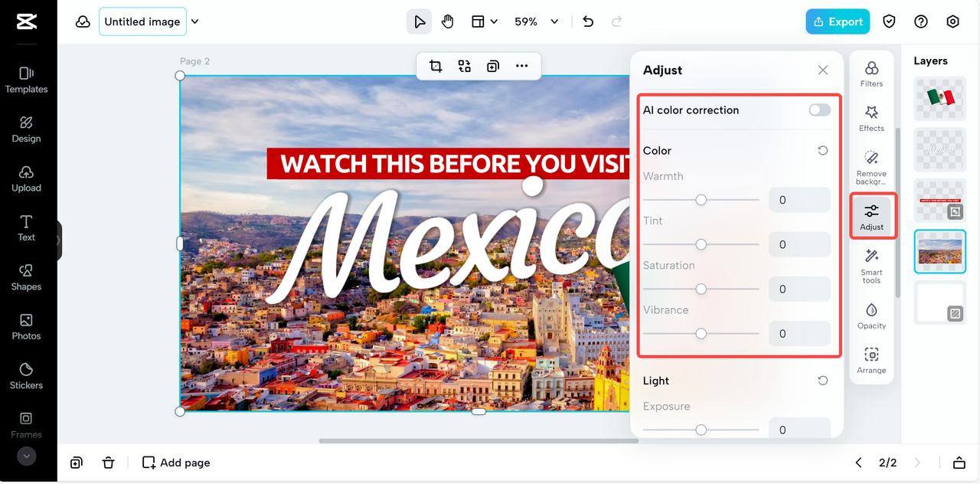This screenshot has width=980, height=484.
Task: Open the Text sidebar section
Action: pyautogui.click(x=26, y=227)
